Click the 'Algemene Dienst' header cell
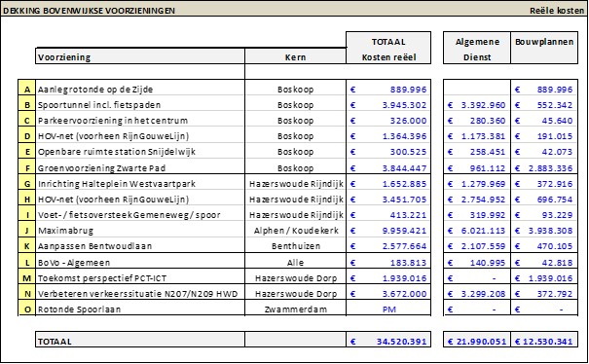 [477, 48]
